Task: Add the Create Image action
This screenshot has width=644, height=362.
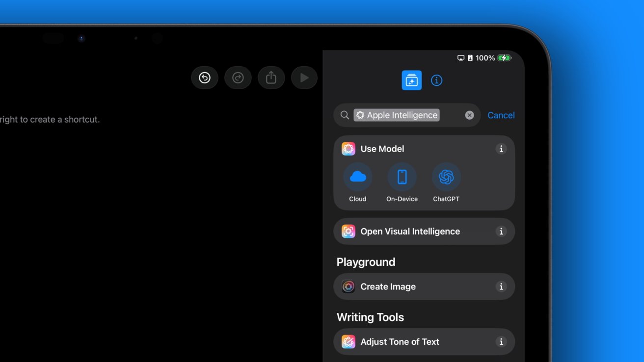Action: 424,286
